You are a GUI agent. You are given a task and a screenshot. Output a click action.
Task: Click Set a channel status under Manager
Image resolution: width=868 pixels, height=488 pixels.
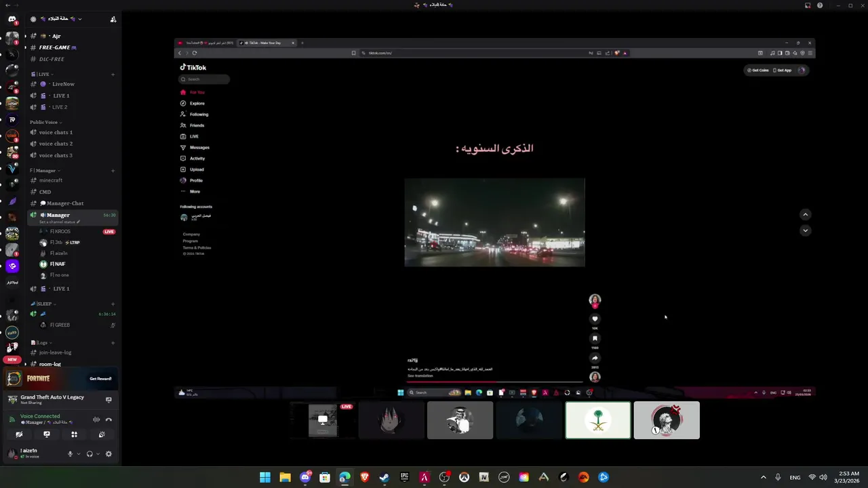[60, 222]
